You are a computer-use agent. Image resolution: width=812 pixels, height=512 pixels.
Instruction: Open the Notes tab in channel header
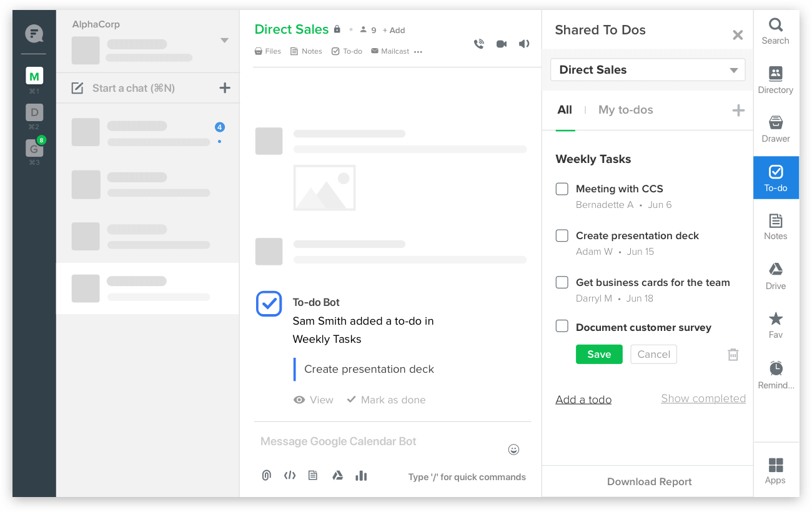(x=306, y=51)
